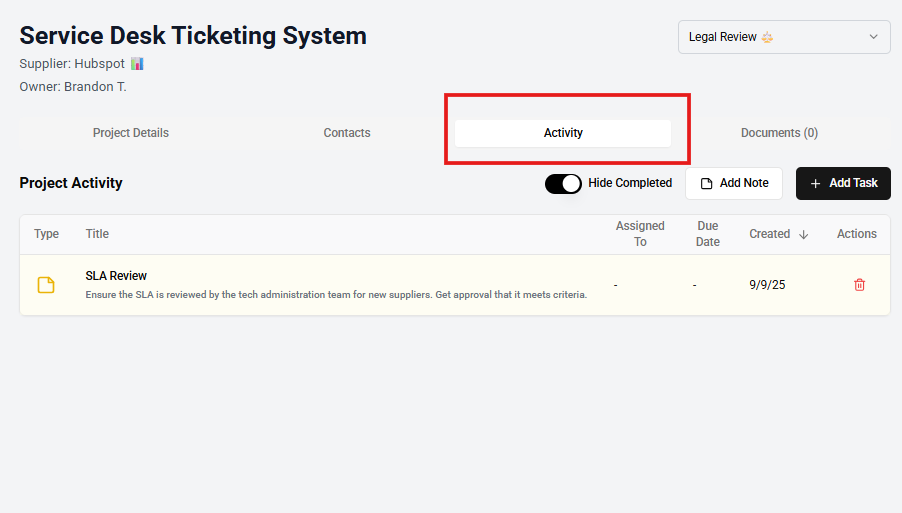This screenshot has width=902, height=513.
Task: Click the chevron on the Legal Review dropdown
Action: coord(873,37)
